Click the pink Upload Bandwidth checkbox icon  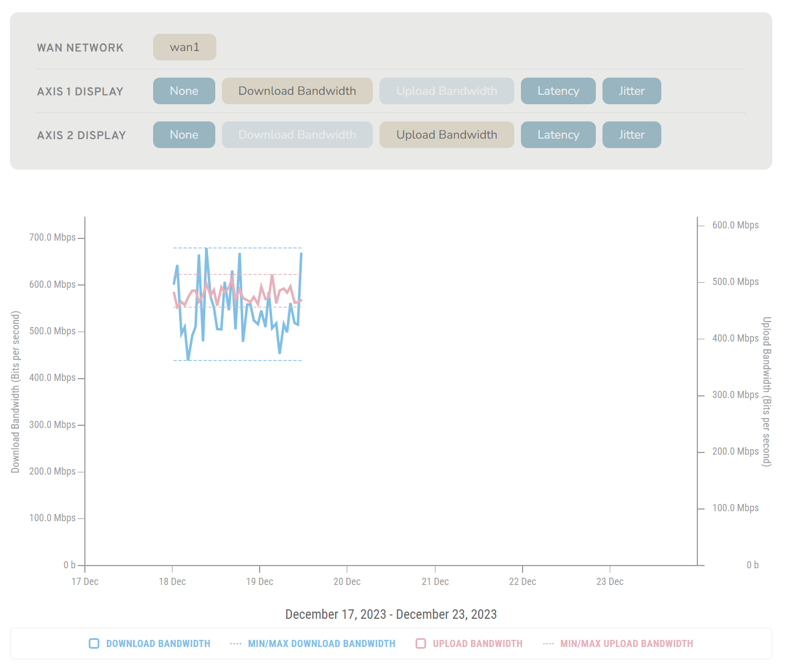[x=421, y=643]
